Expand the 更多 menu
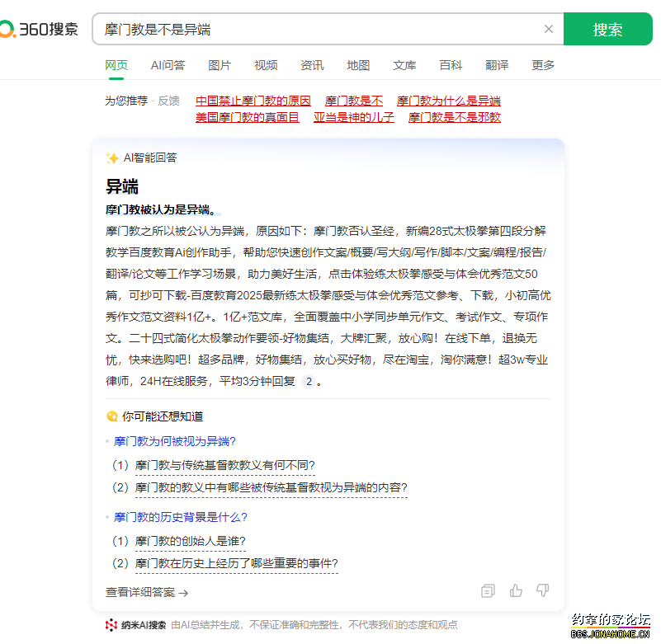 click(543, 65)
